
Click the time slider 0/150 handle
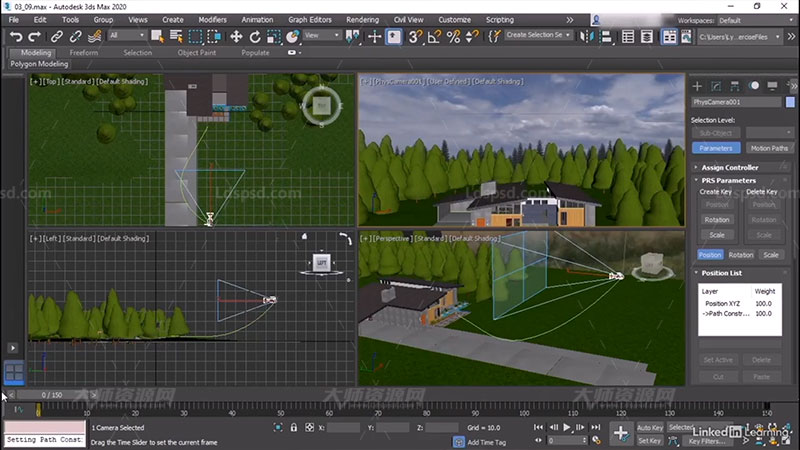click(x=52, y=395)
